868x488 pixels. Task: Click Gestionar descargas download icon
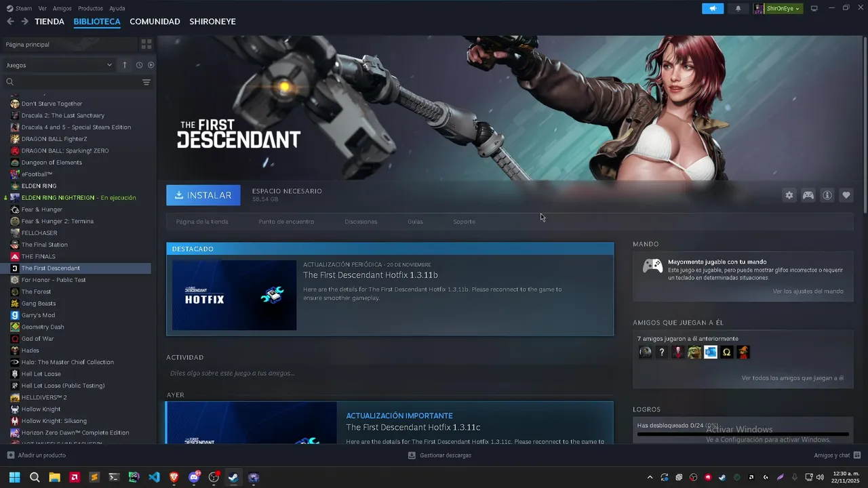[412, 455]
